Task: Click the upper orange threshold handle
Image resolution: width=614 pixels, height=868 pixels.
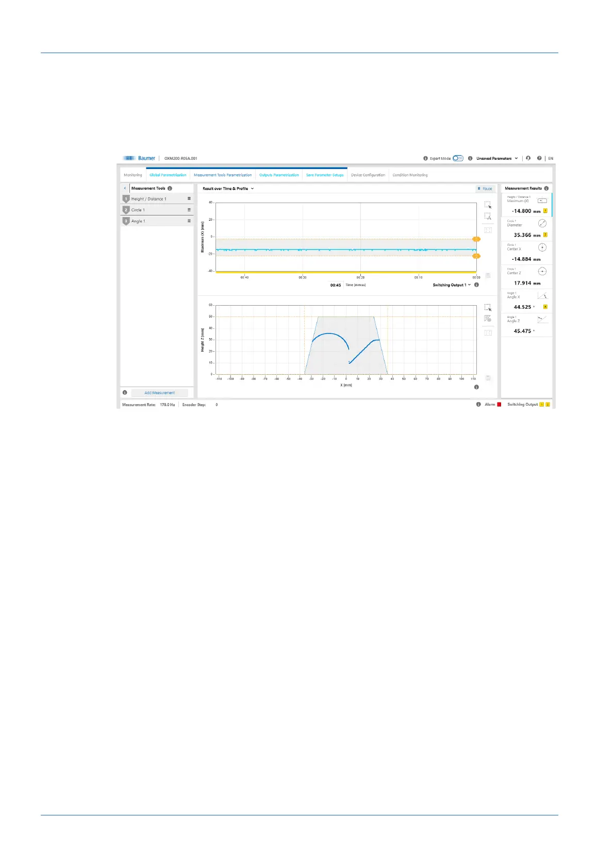Action: coord(476,239)
